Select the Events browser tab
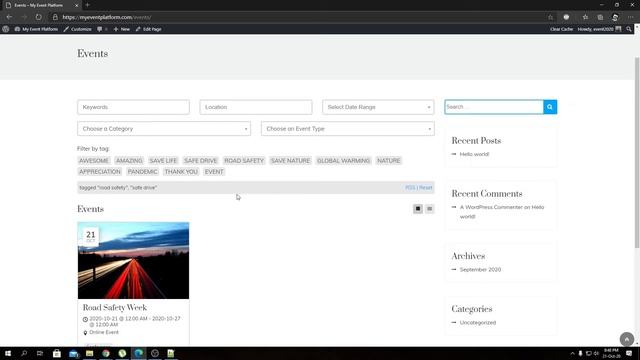The width and height of the screenshot is (640, 360). click(x=42, y=5)
